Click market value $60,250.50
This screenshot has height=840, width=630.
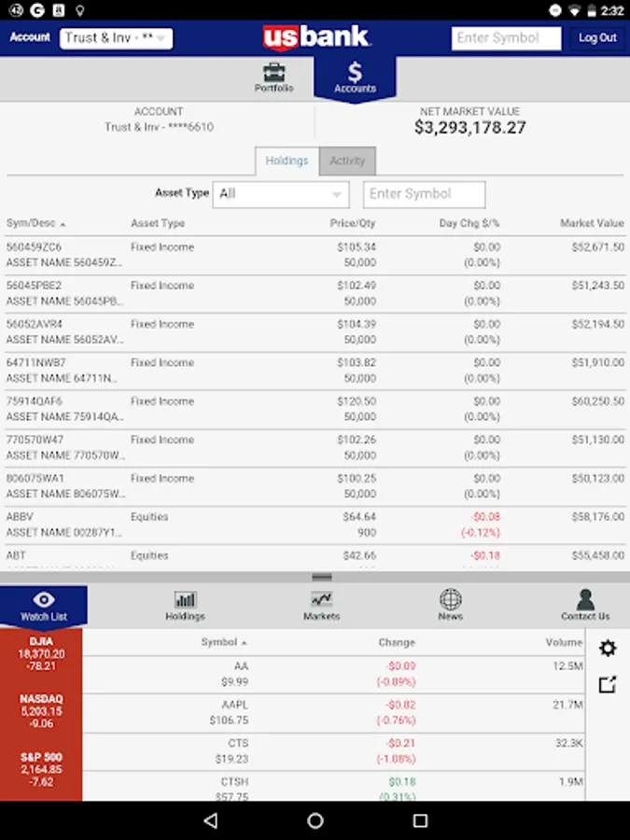point(598,401)
